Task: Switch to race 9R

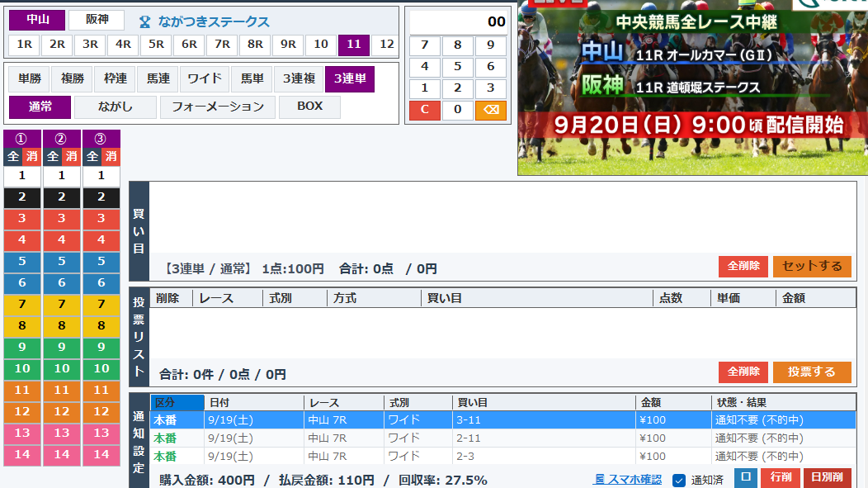Action: (x=288, y=45)
